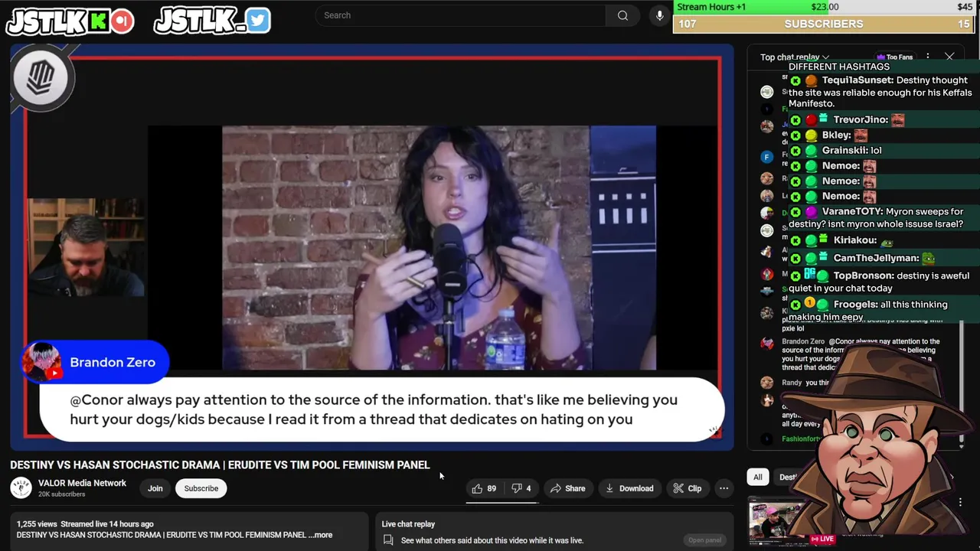Click emote next to TrevorJino message
This screenshot has width=980, height=551.
click(898, 119)
